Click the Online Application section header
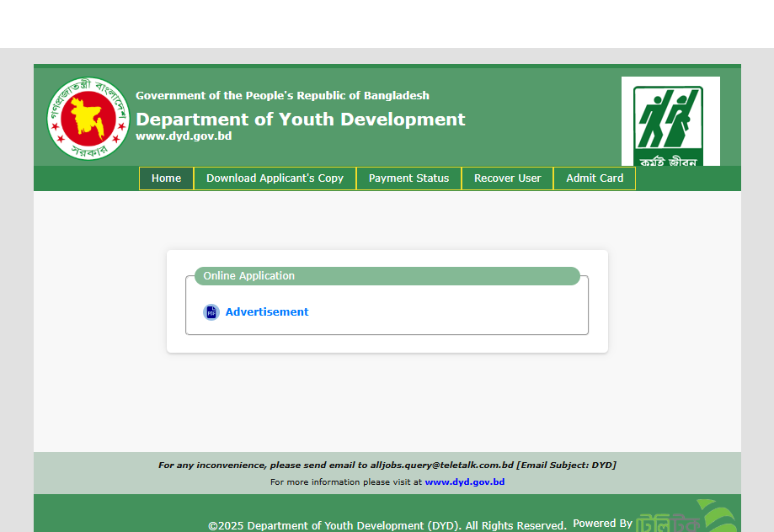The width and height of the screenshot is (774, 532). (x=387, y=276)
